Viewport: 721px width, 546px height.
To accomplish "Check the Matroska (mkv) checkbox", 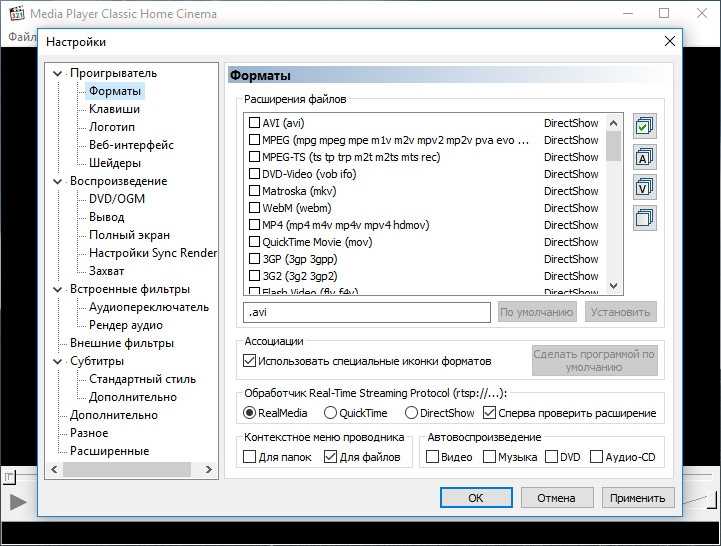I will pyautogui.click(x=254, y=190).
